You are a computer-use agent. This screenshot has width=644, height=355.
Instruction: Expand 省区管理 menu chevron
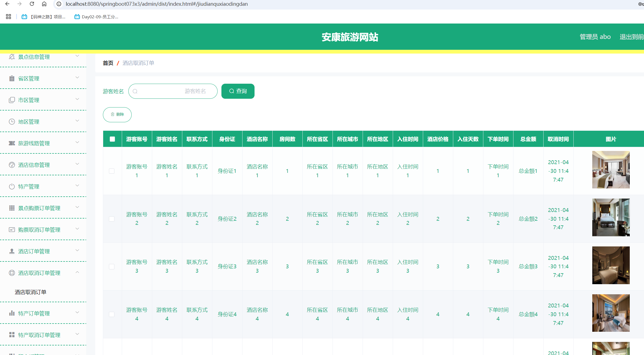pos(77,78)
